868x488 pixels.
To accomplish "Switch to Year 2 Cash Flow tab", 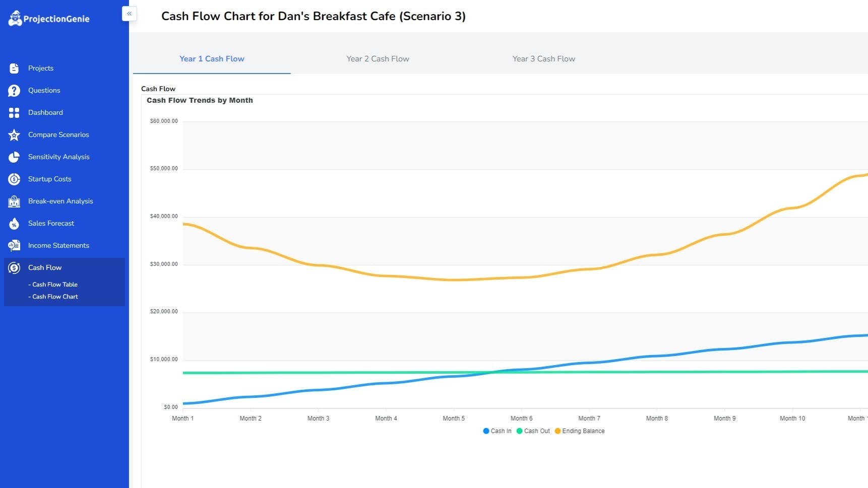I will [378, 59].
